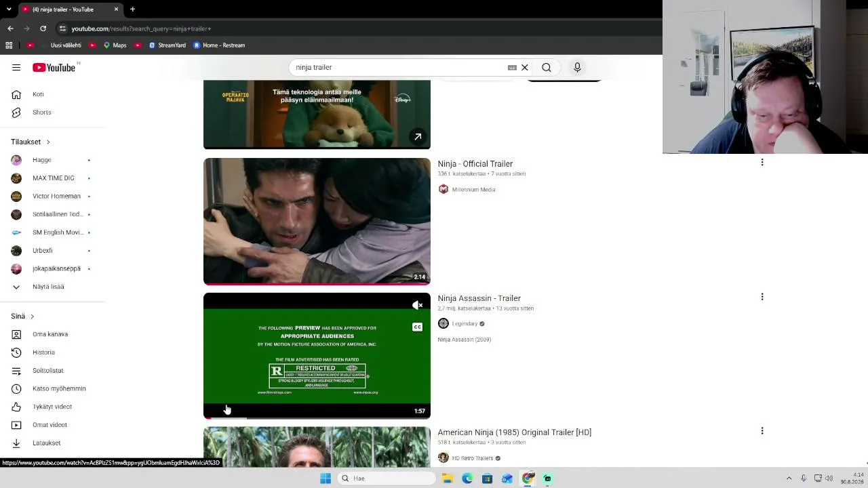This screenshot has height=488, width=868.
Task: Open the external link arrow on the Disney ad
Action: click(418, 137)
